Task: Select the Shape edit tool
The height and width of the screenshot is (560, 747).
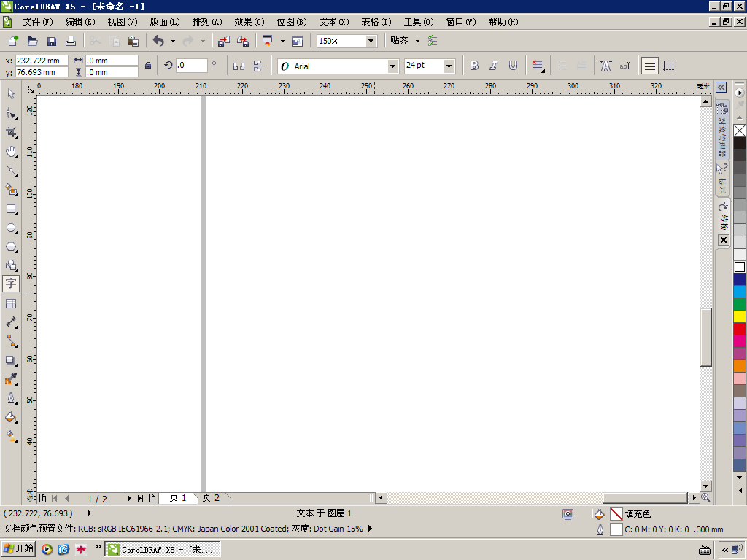Action: [11, 113]
